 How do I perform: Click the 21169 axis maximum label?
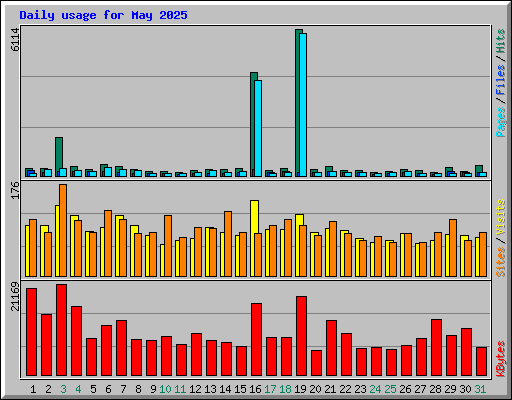pyautogui.click(x=15, y=297)
